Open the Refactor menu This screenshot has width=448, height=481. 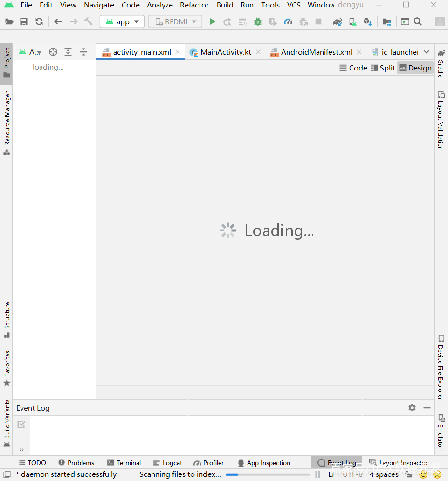(194, 5)
